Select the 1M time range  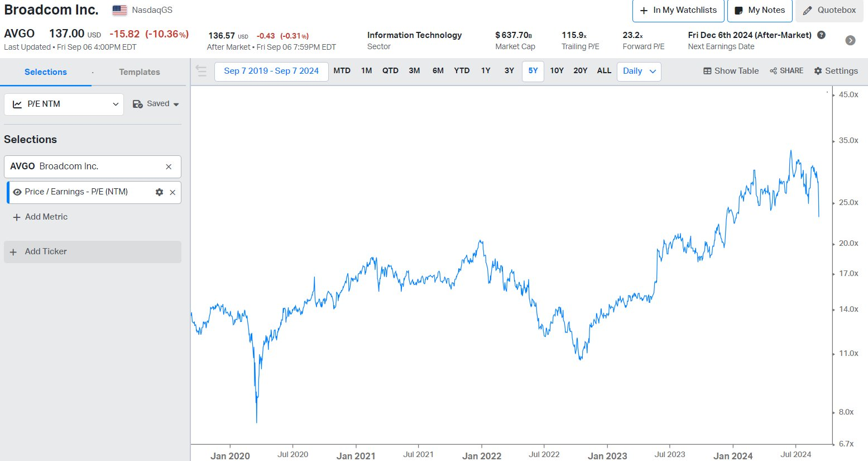coord(366,70)
